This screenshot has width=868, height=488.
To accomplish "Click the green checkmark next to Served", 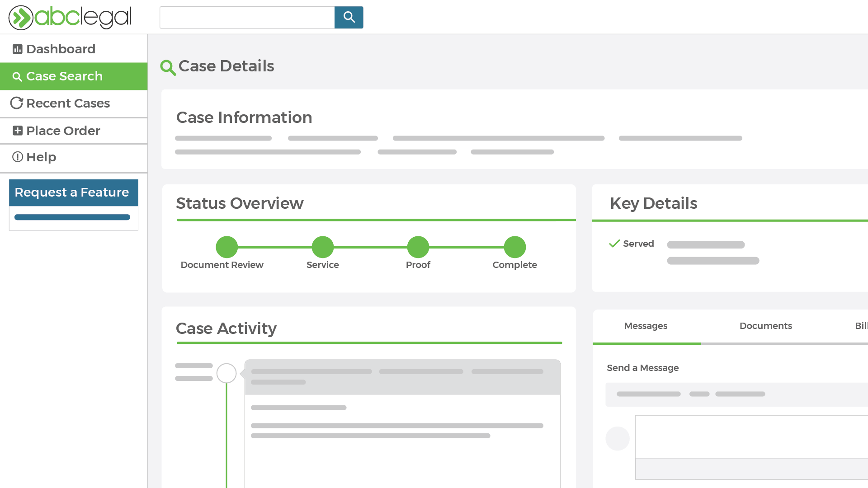I will click(614, 244).
